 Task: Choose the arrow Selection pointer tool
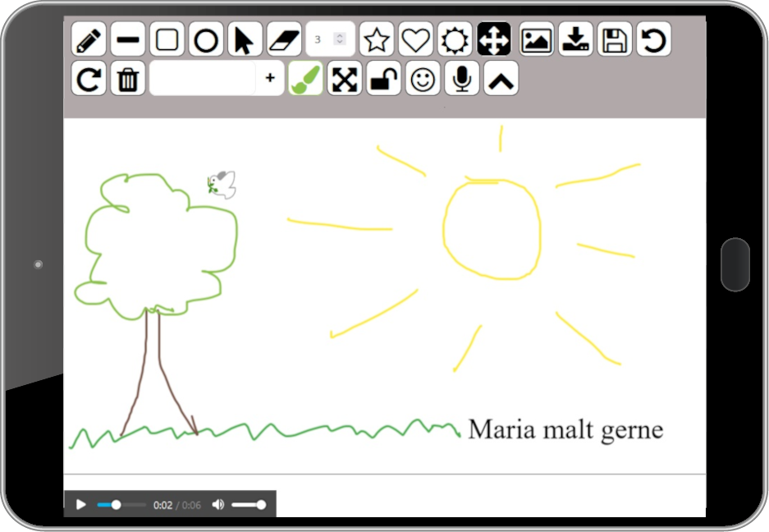(x=245, y=39)
